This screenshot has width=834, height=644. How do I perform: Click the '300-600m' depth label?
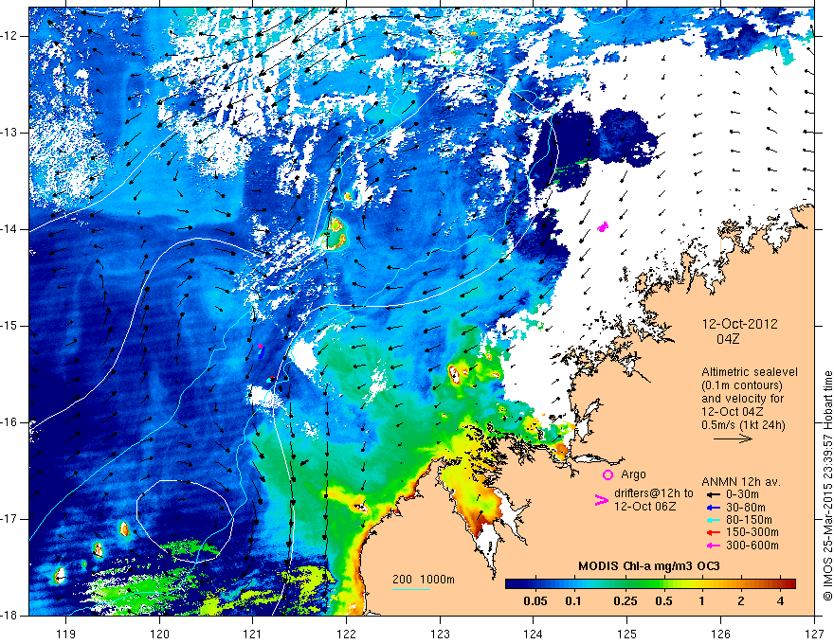(752, 546)
